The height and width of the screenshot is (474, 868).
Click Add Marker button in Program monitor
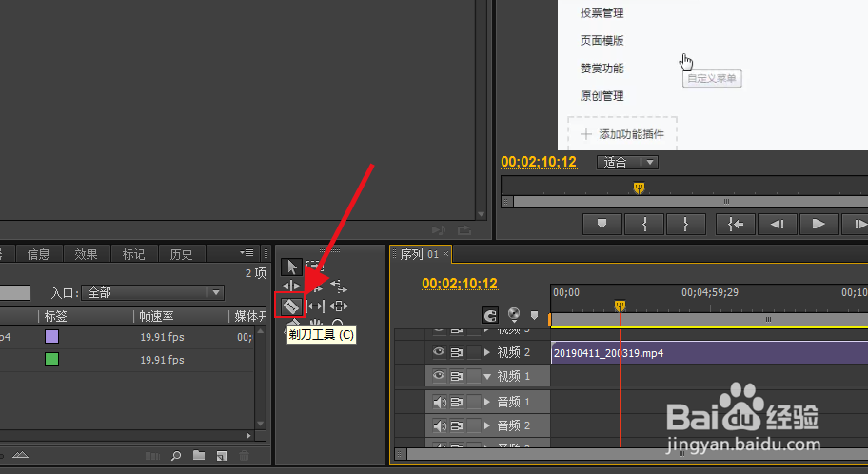602,225
